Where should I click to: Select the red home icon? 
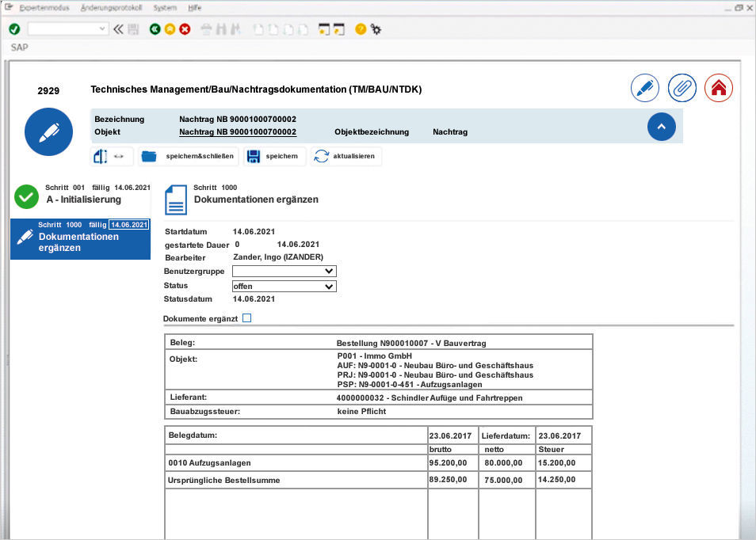718,88
